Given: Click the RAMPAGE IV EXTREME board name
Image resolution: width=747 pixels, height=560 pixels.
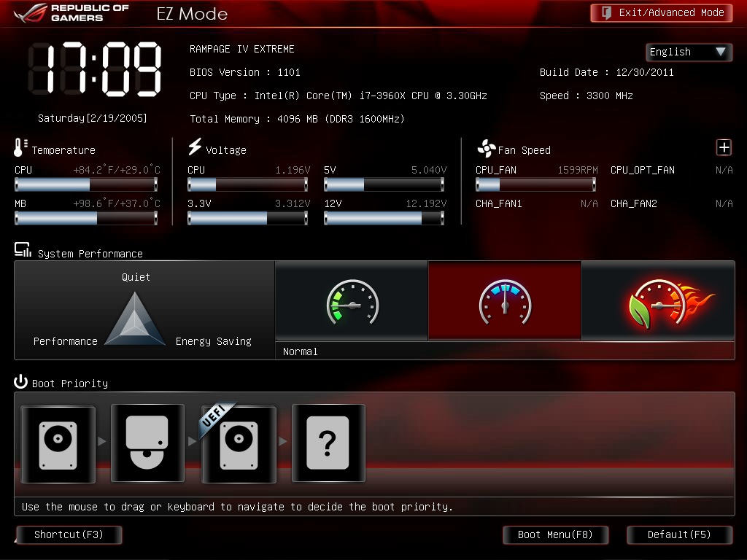Looking at the screenshot, I should (x=242, y=49).
